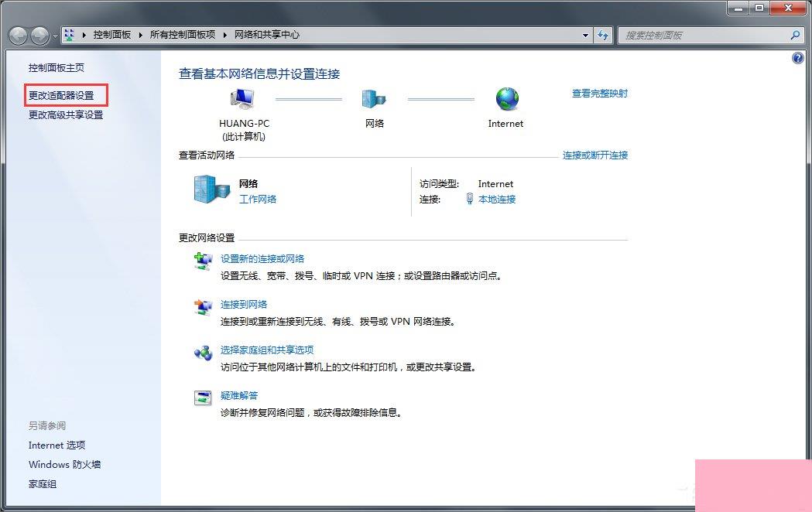This screenshot has width=812, height=512.
Task: Open the recent pages dropdown arrow
Action: coord(55,36)
